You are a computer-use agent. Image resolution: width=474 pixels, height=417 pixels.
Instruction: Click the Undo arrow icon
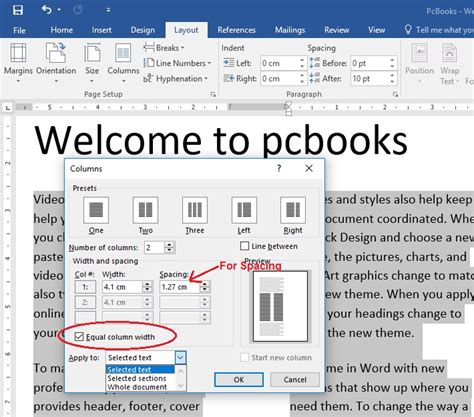pyautogui.click(x=46, y=10)
